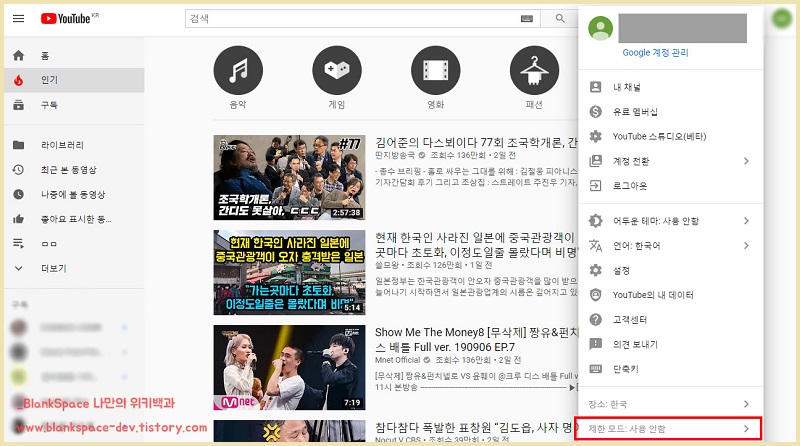Expand the 언어: 한국어 chevron
Viewport: 800px width, 446px height.
point(746,245)
